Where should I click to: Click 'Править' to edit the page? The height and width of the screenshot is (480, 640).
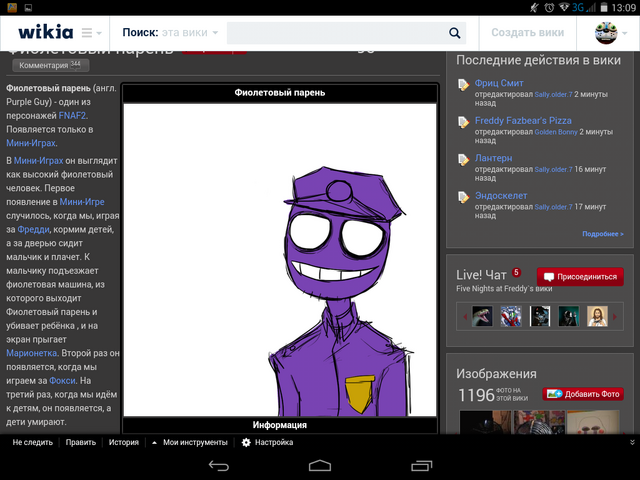(81, 442)
